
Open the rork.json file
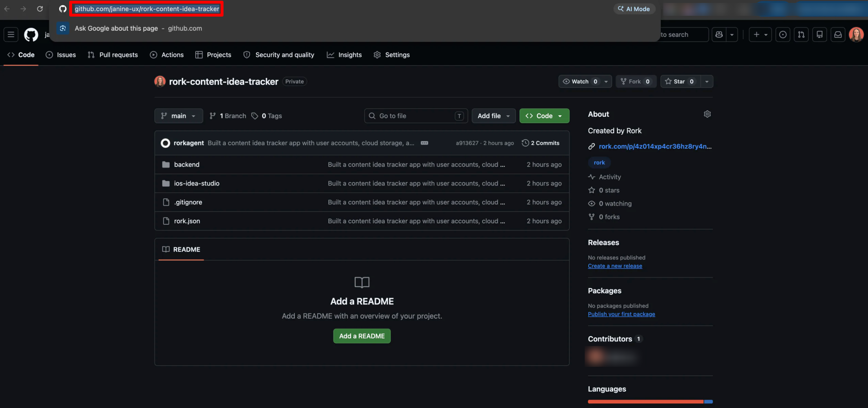tap(187, 221)
